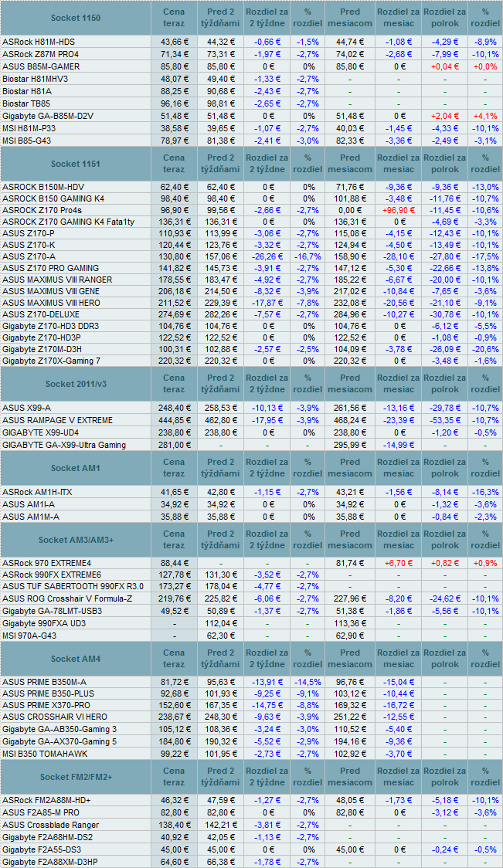
Task: Select Gigabyte GA-B85M-D2V product name
Action: 48,116
